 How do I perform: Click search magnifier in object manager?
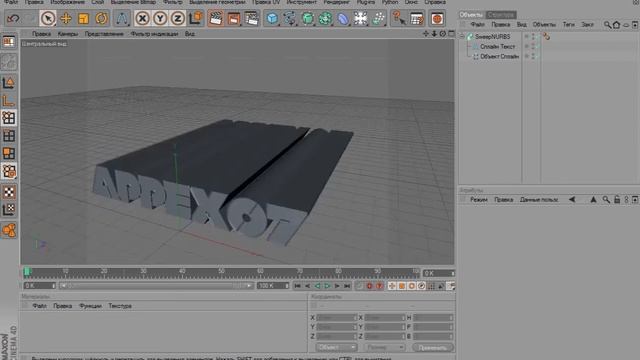coord(607,25)
